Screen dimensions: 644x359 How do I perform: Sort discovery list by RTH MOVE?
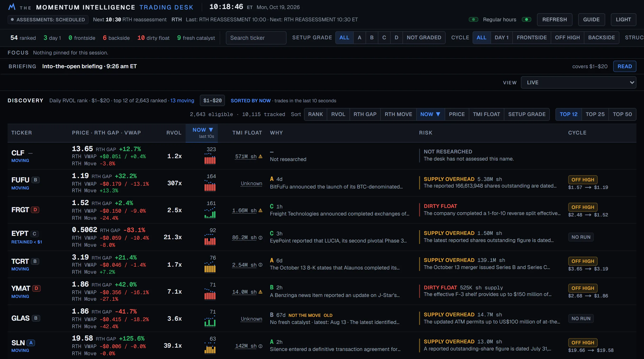tap(398, 114)
